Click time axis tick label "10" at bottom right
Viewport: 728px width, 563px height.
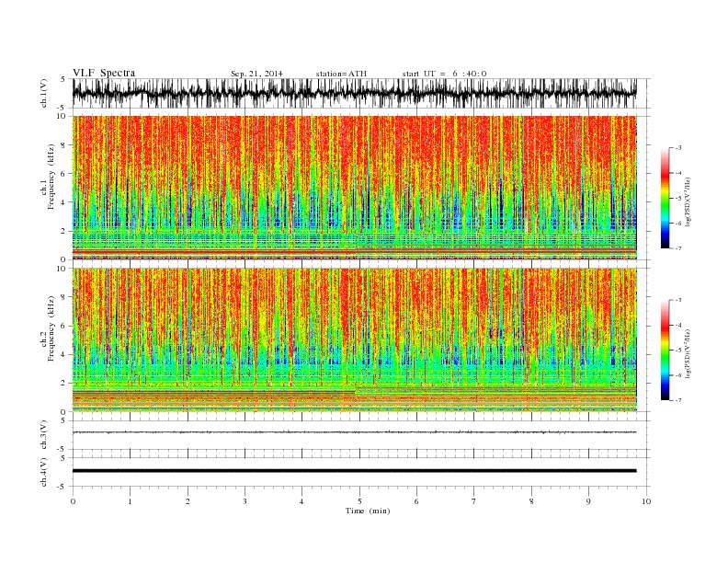646,501
